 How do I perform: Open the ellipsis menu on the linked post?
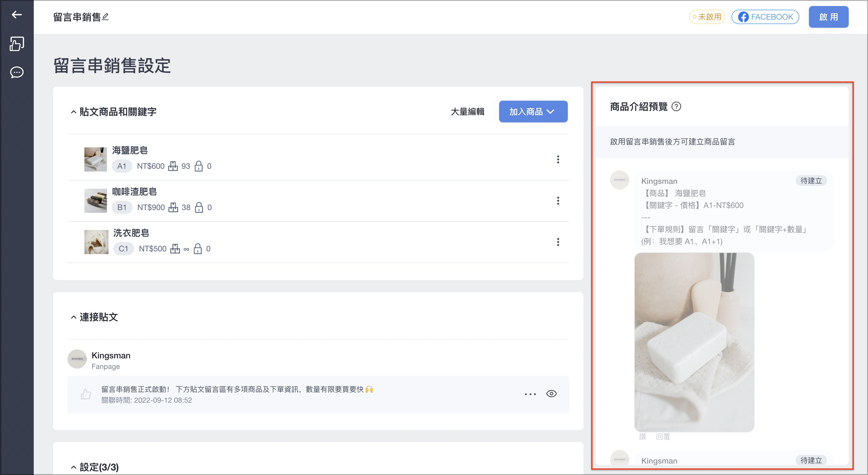(x=530, y=394)
